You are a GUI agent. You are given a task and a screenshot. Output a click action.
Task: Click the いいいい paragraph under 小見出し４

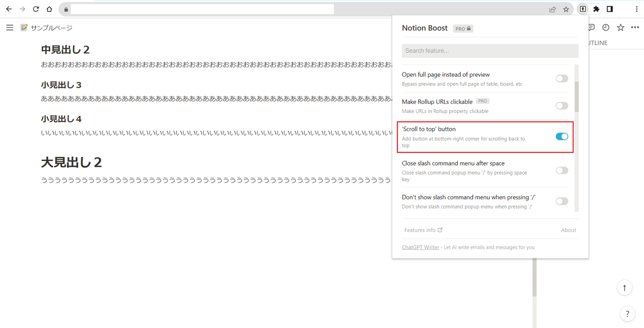pyautogui.click(x=216, y=132)
